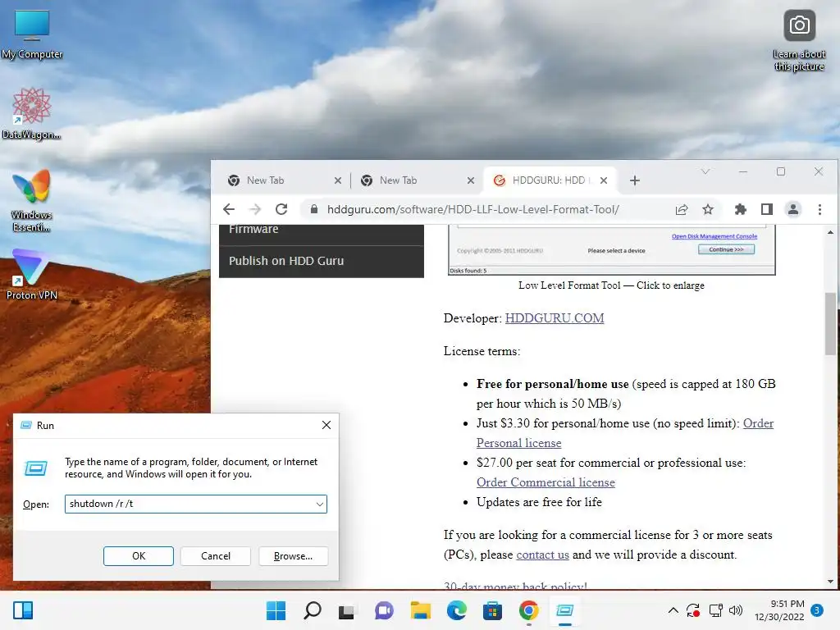Viewport: 840px width, 630px height.
Task: Select the HDDGURU tab
Action: [x=550, y=180]
